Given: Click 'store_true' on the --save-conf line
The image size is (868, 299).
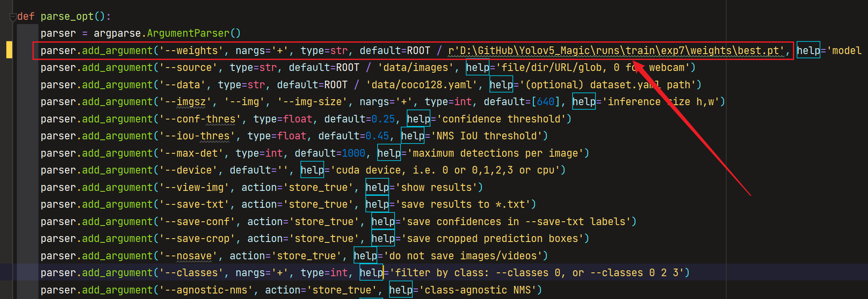Looking at the screenshot, I should 324,222.
